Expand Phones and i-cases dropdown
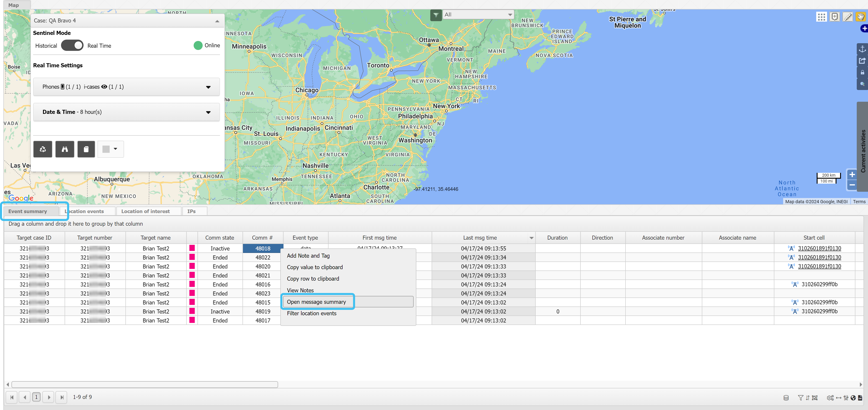This screenshot has height=410, width=868. 208,87
